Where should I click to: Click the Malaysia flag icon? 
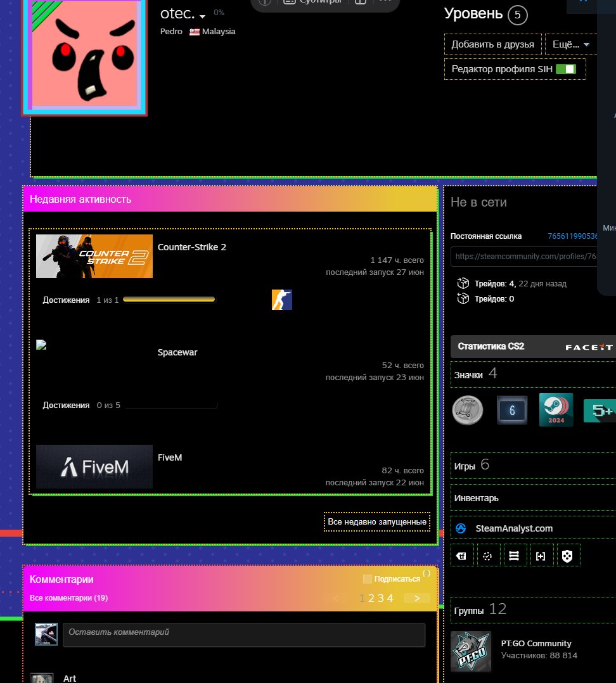point(195,32)
